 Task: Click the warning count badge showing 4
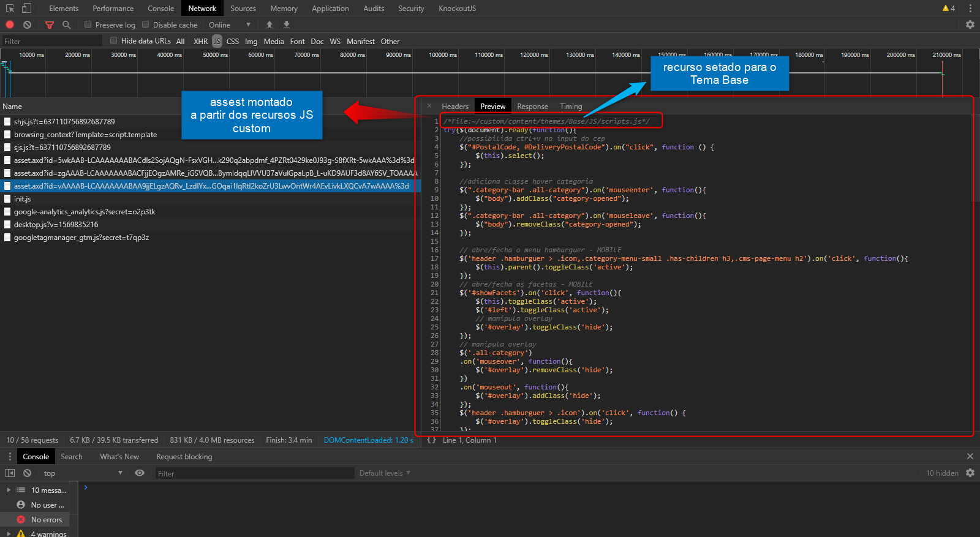(x=949, y=9)
